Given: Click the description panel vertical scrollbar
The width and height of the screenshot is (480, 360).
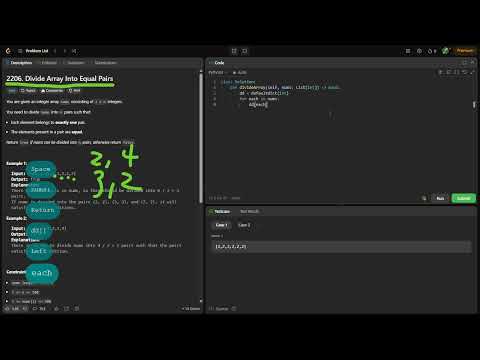Looking at the screenshot, I should coord(201,137).
